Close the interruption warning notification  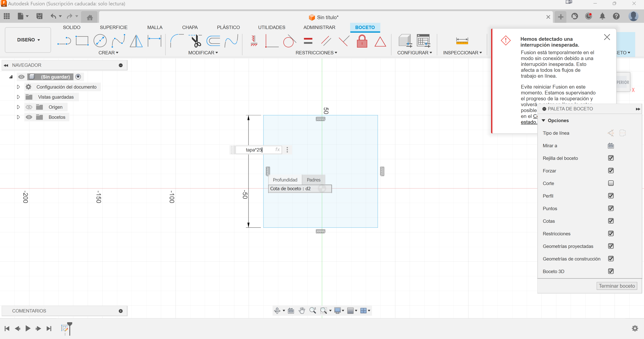point(607,37)
